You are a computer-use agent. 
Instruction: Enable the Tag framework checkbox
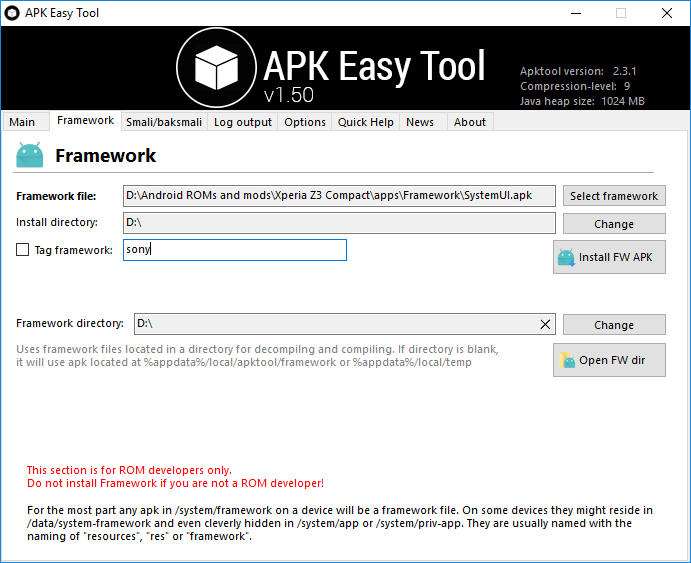click(x=22, y=250)
